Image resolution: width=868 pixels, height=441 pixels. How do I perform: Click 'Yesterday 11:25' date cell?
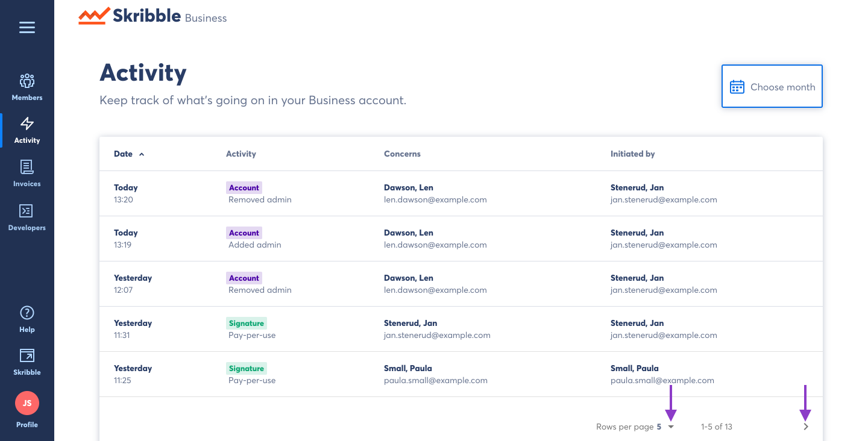click(133, 374)
